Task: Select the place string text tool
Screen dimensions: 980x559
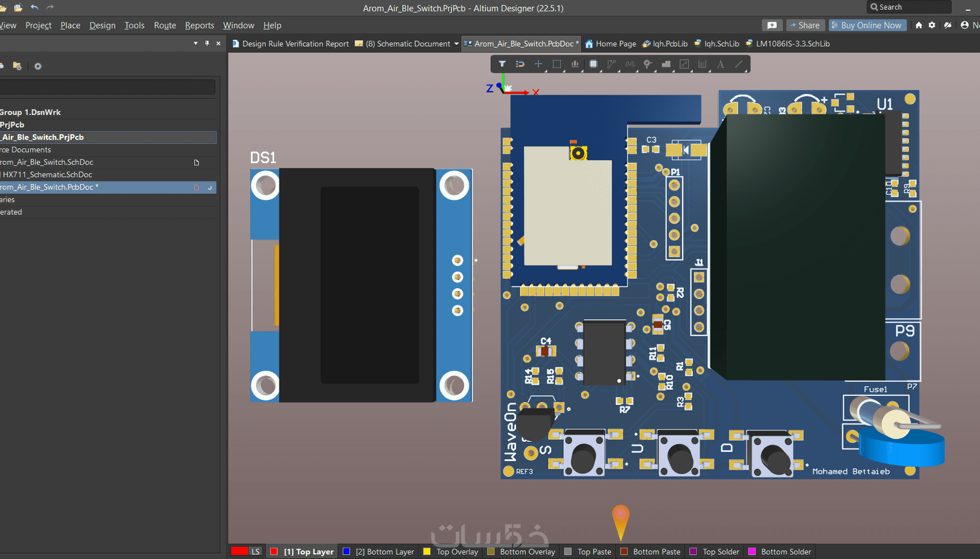Action: pyautogui.click(x=721, y=64)
